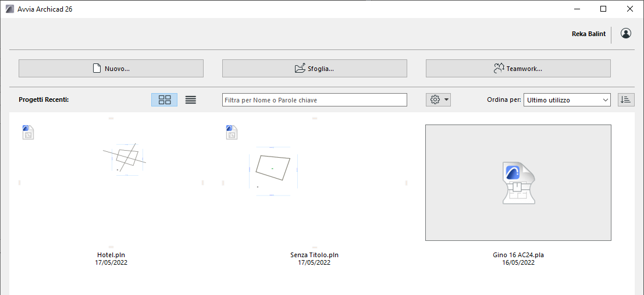Select the Hotel.pln project thumbnail
644x295 pixels.
[111, 183]
